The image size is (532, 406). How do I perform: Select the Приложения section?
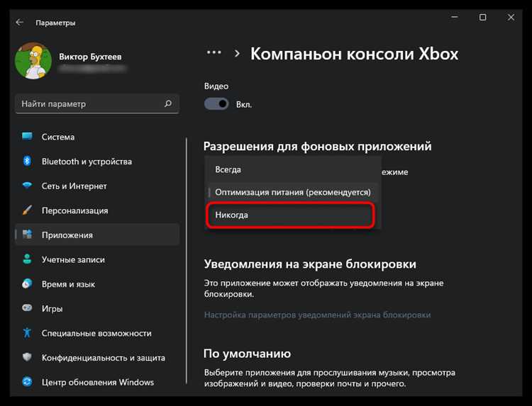tap(97, 235)
